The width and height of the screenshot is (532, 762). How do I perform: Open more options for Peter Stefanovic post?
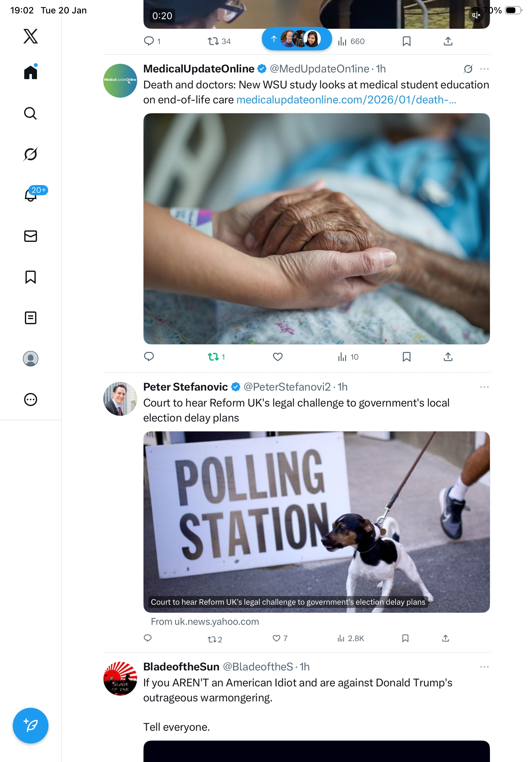[x=484, y=387]
